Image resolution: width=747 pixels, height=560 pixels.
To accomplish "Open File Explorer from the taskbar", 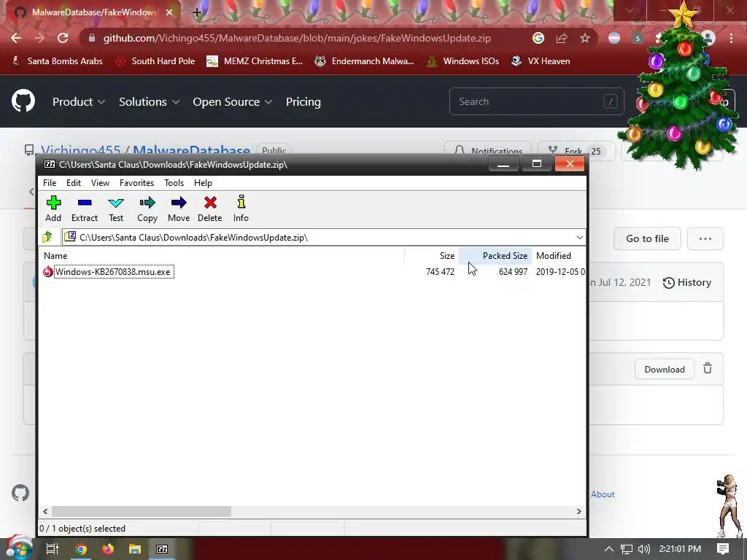I will 135,548.
